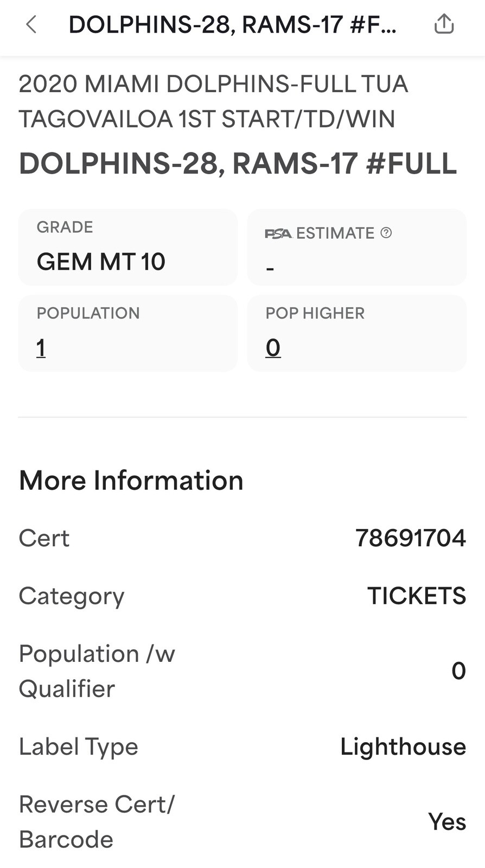Viewport: 485px width, 868px height.
Task: Tap the Population w/ Qualifier value "0"
Action: [x=458, y=671]
